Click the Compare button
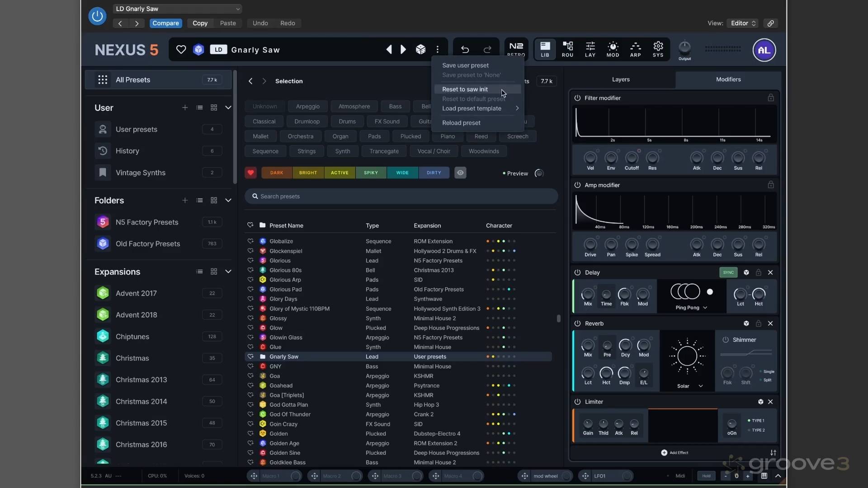This screenshot has height=488, width=868. (x=165, y=23)
